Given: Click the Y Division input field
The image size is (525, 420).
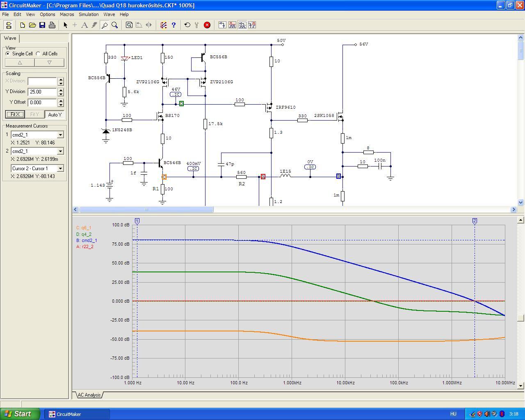Looking at the screenshot, I should [x=42, y=92].
